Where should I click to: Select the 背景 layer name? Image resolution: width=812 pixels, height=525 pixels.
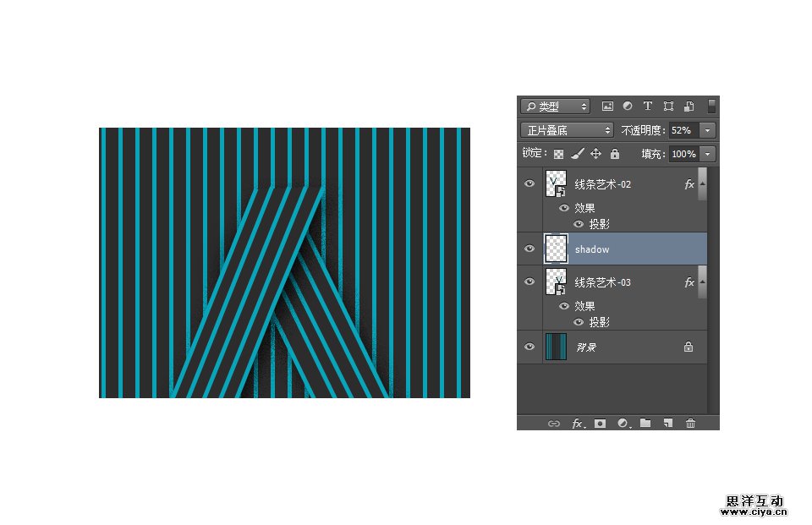586,347
